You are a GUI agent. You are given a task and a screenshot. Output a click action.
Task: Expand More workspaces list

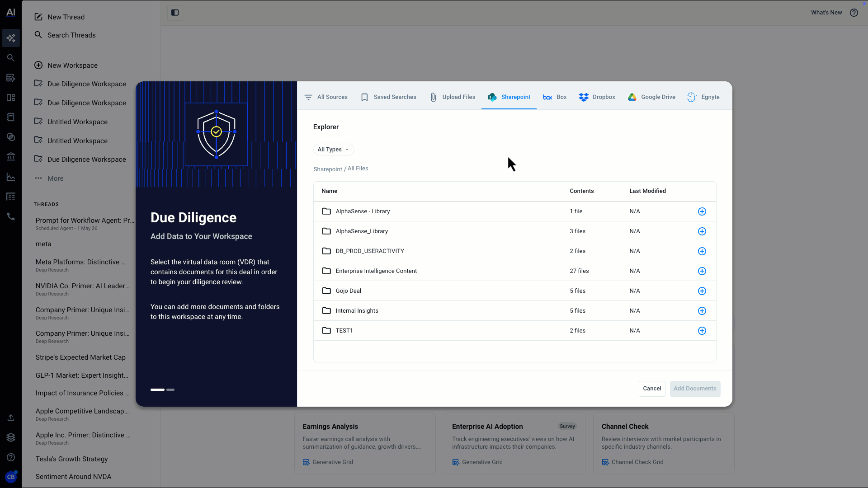tap(49, 178)
